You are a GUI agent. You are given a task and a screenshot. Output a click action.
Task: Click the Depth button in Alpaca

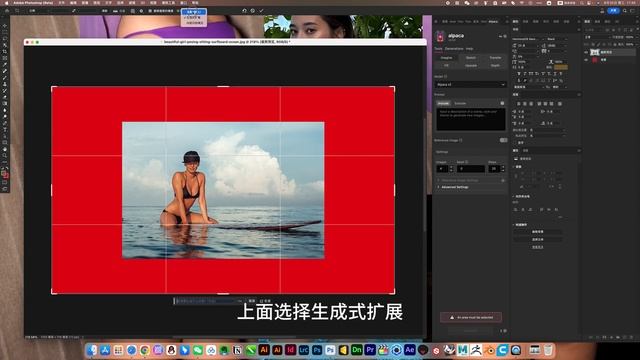tap(495, 65)
